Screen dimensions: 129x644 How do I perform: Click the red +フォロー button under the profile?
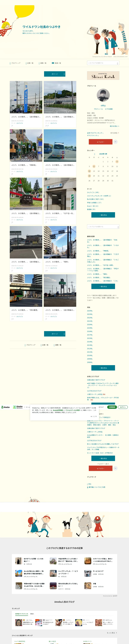pos(100,142)
